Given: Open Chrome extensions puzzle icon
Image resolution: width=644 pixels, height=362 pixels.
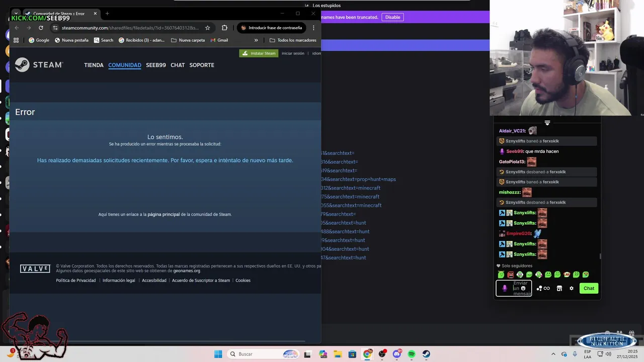Looking at the screenshot, I should [224, 28].
